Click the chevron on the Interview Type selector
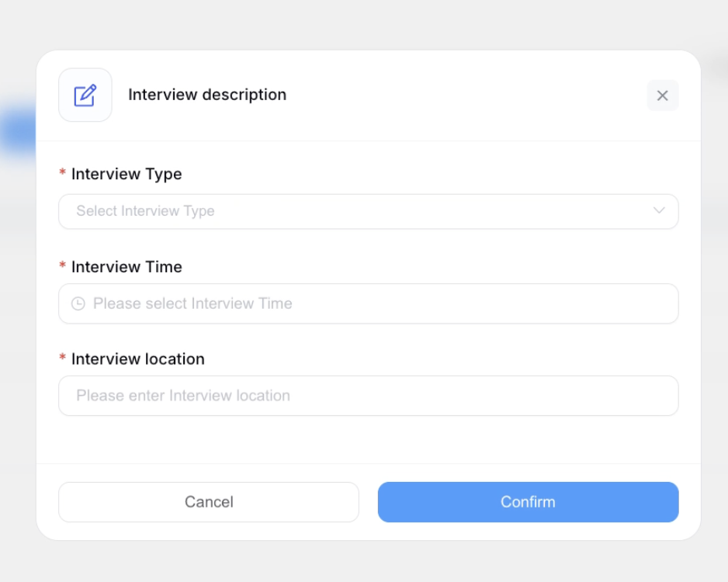 coord(658,211)
